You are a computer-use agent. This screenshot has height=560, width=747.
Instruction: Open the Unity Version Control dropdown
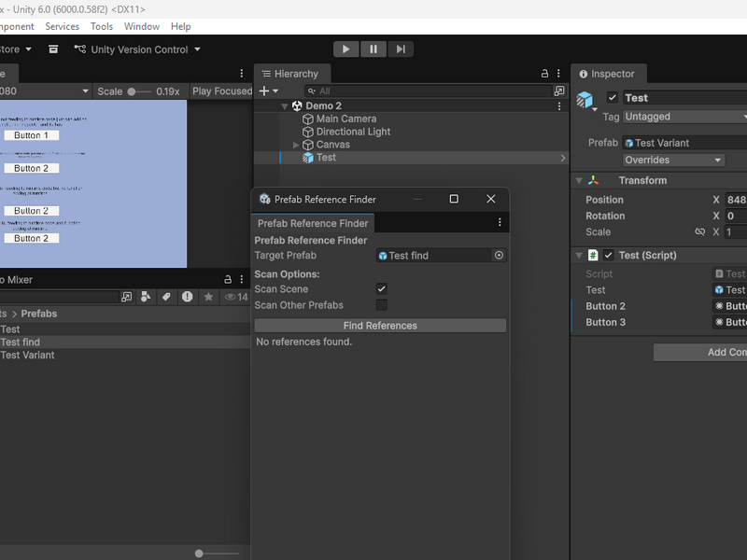[x=137, y=49]
